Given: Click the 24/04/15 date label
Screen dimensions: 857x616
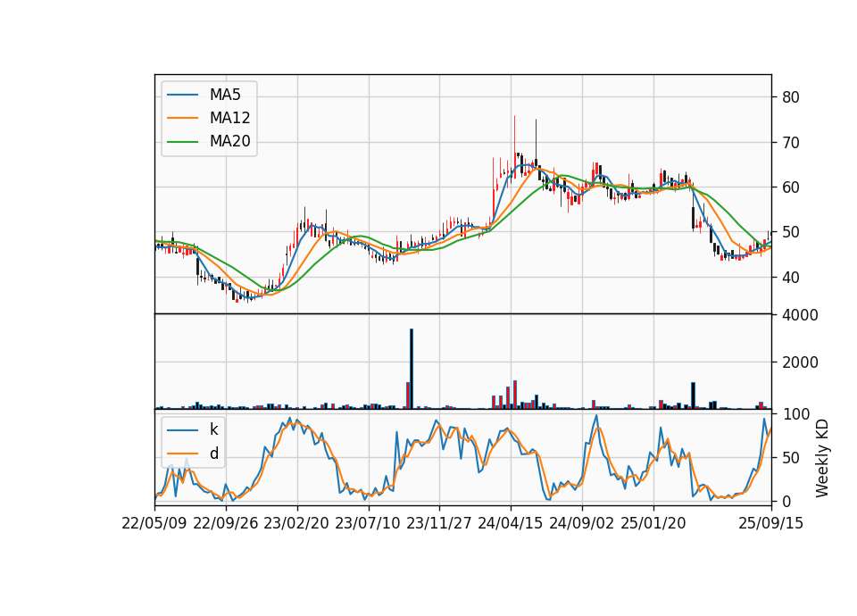Looking at the screenshot, I should (x=511, y=524).
